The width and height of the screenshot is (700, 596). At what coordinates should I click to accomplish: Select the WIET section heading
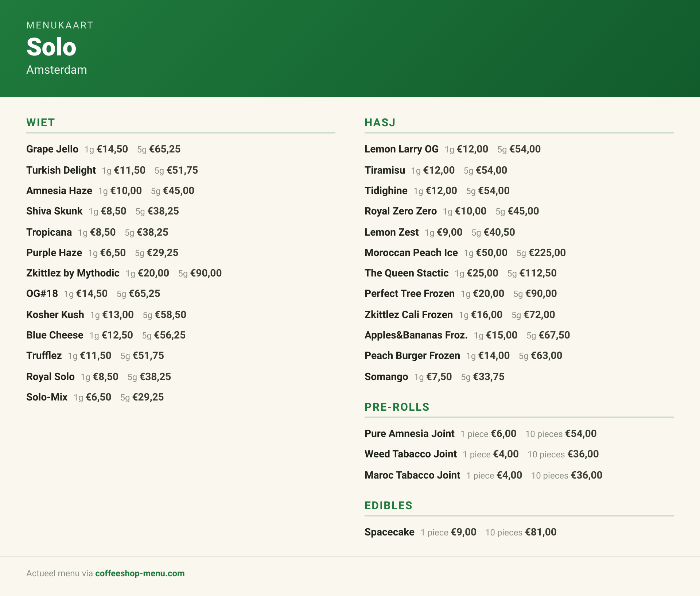(x=40, y=123)
